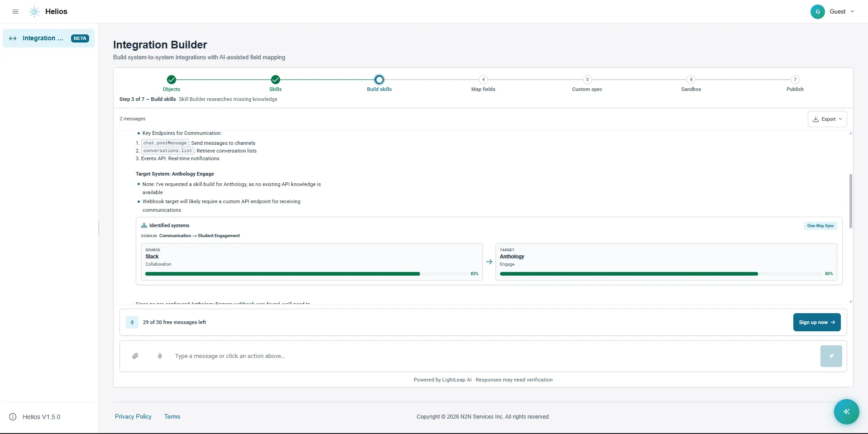Click the chat scroll-up arrow
This screenshot has height=434, width=868.
pyautogui.click(x=850, y=133)
